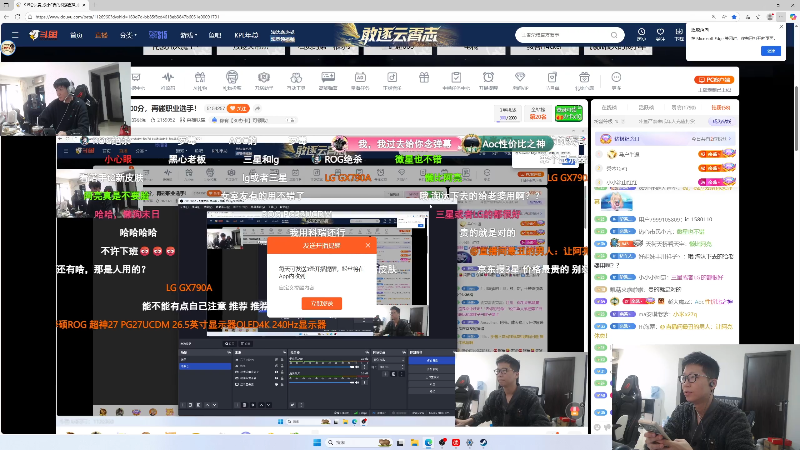Open the 游戏 dropdown in navigation
The image size is (800, 450).
click(188, 35)
